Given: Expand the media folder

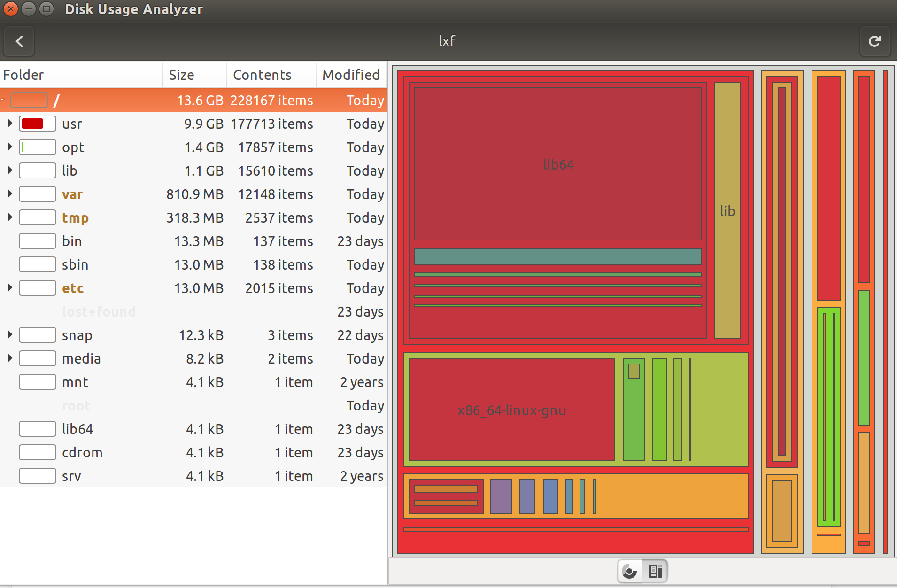Looking at the screenshot, I should click(x=10, y=358).
